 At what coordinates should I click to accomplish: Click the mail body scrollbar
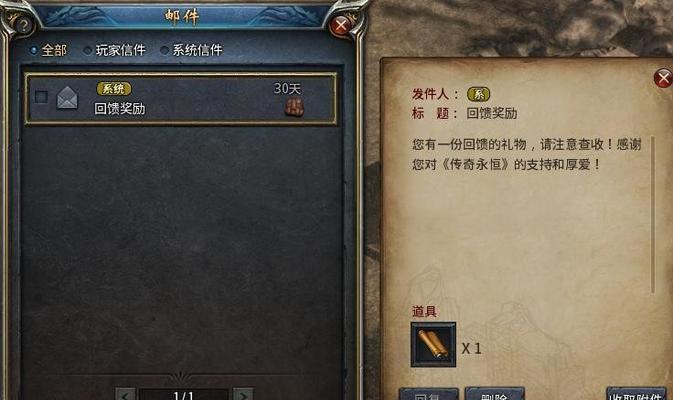[x=653, y=215]
